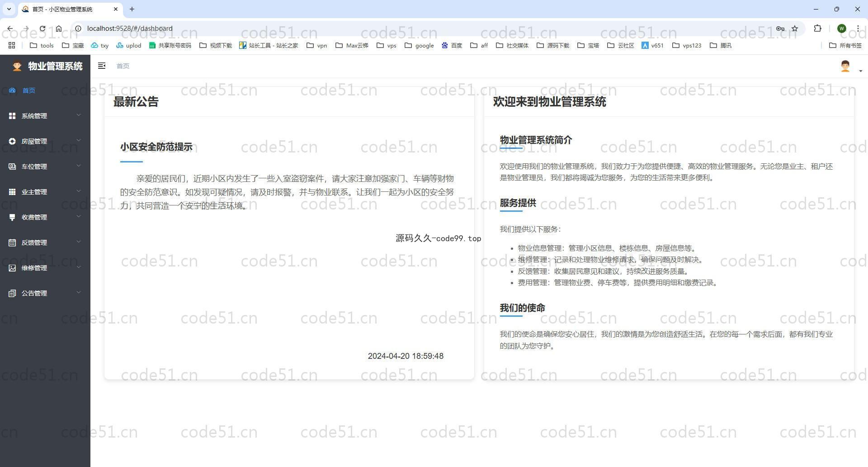This screenshot has width=868, height=467.
Task: Open 业主管理 menu item
Action: (x=34, y=192)
